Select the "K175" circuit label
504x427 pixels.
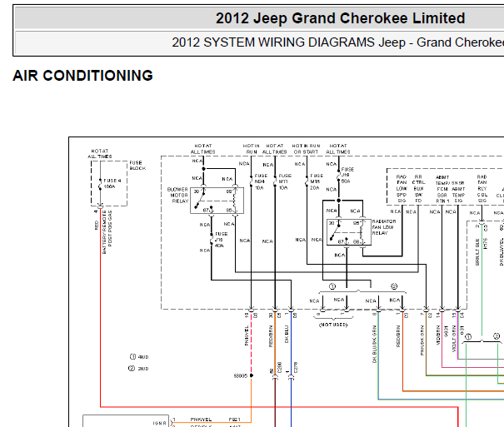[486, 243]
